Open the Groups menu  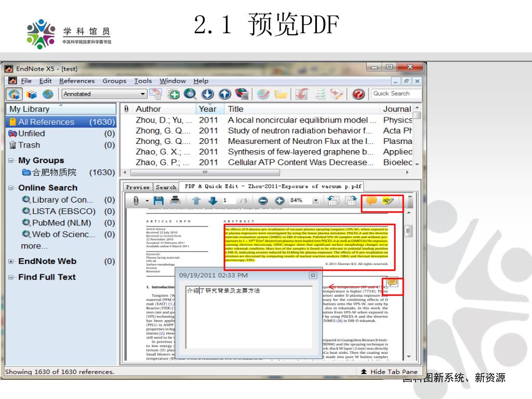click(114, 81)
